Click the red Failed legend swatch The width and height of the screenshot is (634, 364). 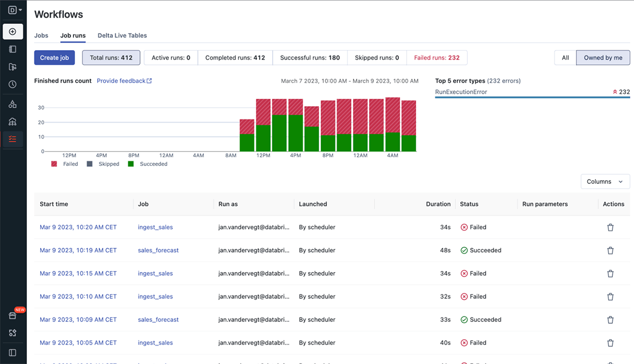[54, 164]
